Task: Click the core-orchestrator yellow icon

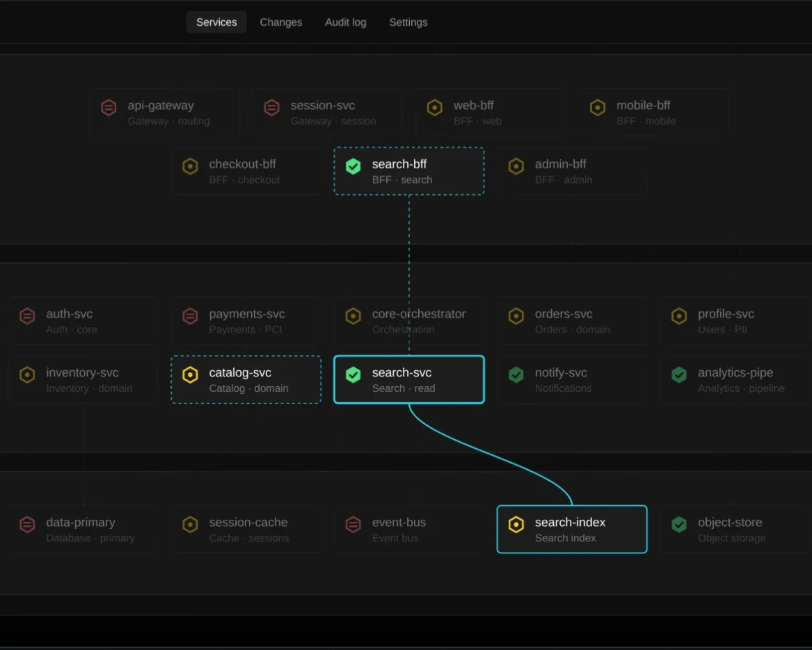Action: click(353, 316)
